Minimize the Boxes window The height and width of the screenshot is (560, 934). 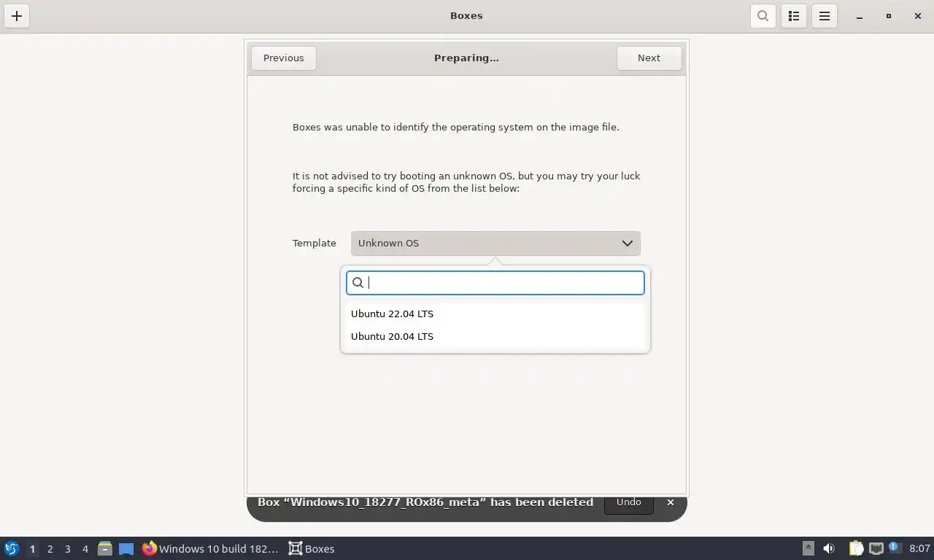tap(860, 16)
